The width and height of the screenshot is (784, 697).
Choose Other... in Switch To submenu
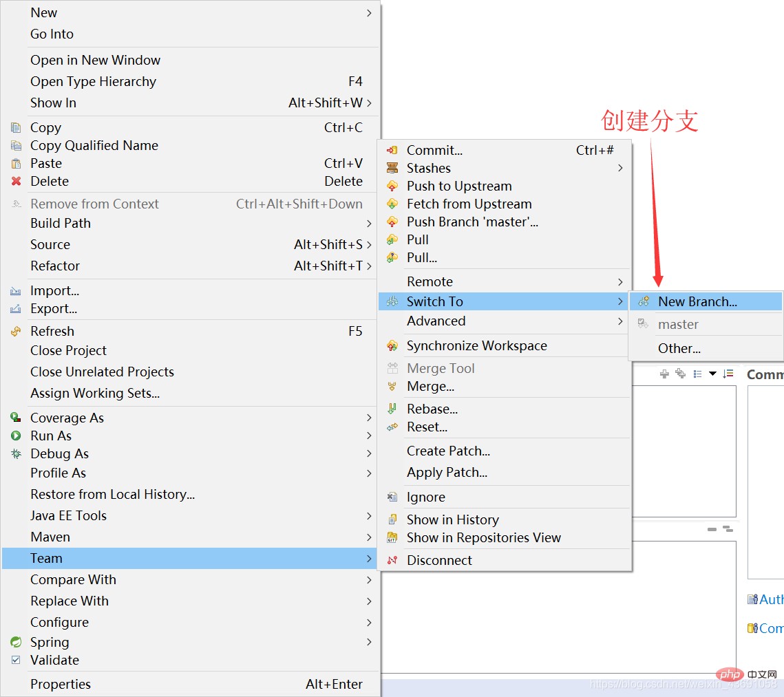coord(706,348)
